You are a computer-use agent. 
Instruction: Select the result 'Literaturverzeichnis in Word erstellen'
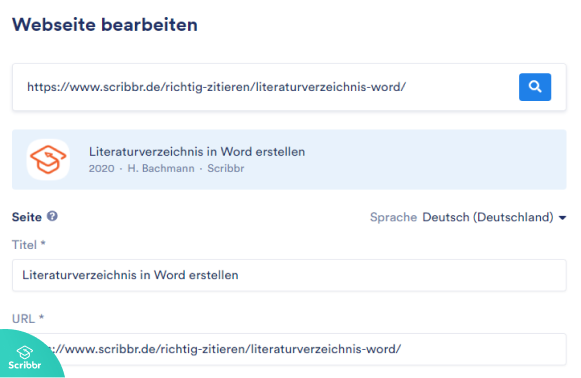[x=289, y=160]
